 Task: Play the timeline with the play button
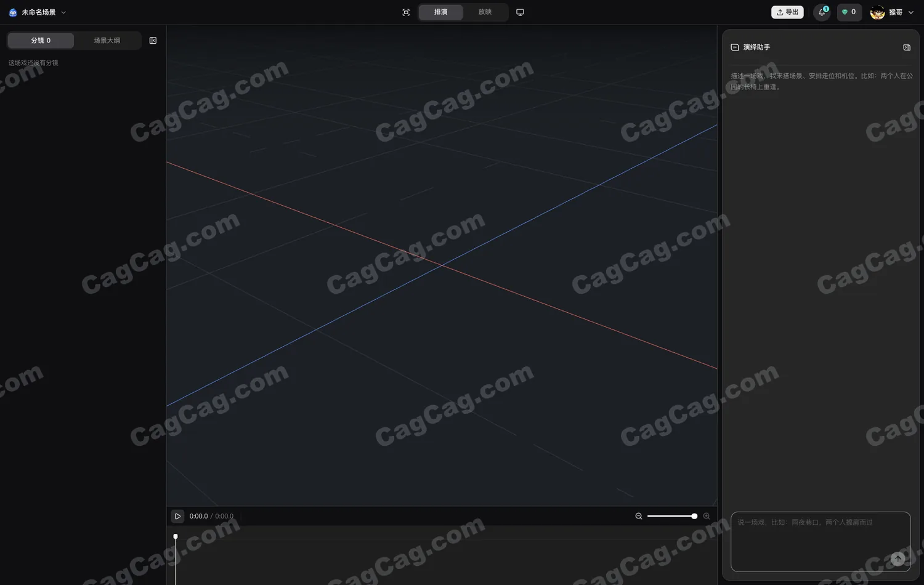point(177,516)
